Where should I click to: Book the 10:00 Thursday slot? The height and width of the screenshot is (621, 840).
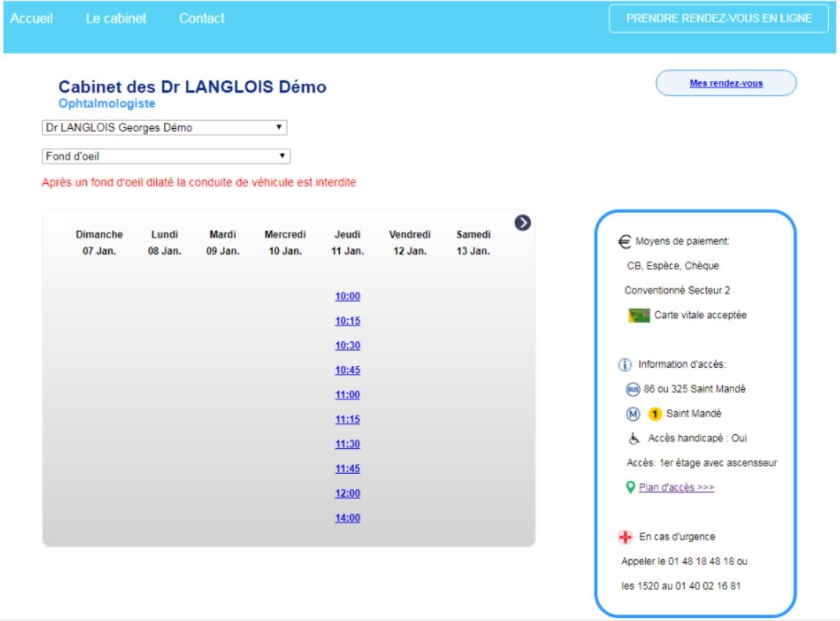(x=347, y=297)
